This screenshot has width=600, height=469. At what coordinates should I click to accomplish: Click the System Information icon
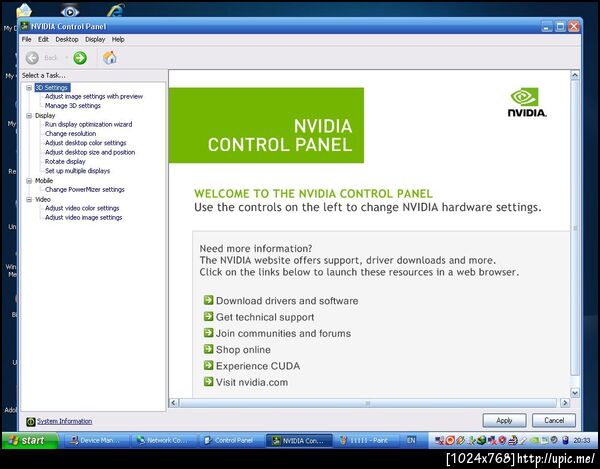click(31, 422)
